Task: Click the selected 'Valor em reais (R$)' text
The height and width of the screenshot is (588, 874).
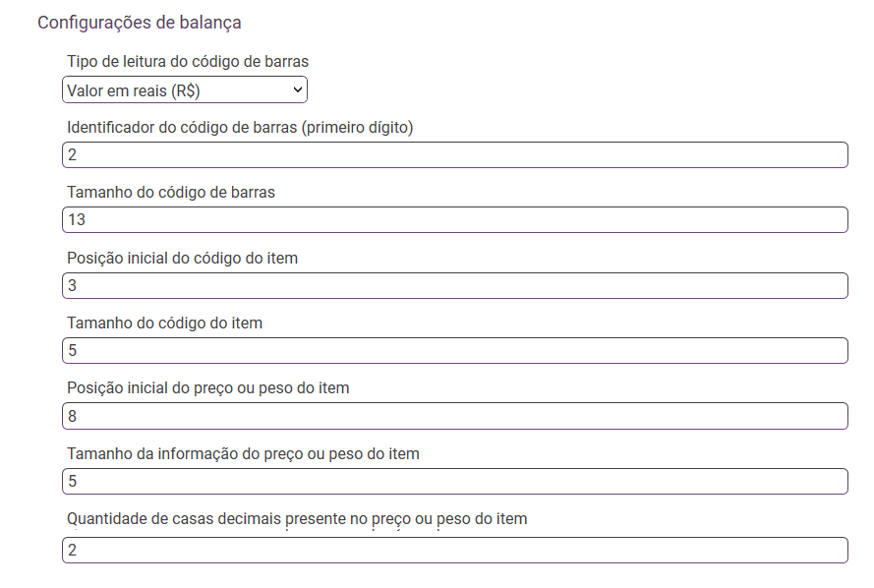Action: (x=135, y=90)
